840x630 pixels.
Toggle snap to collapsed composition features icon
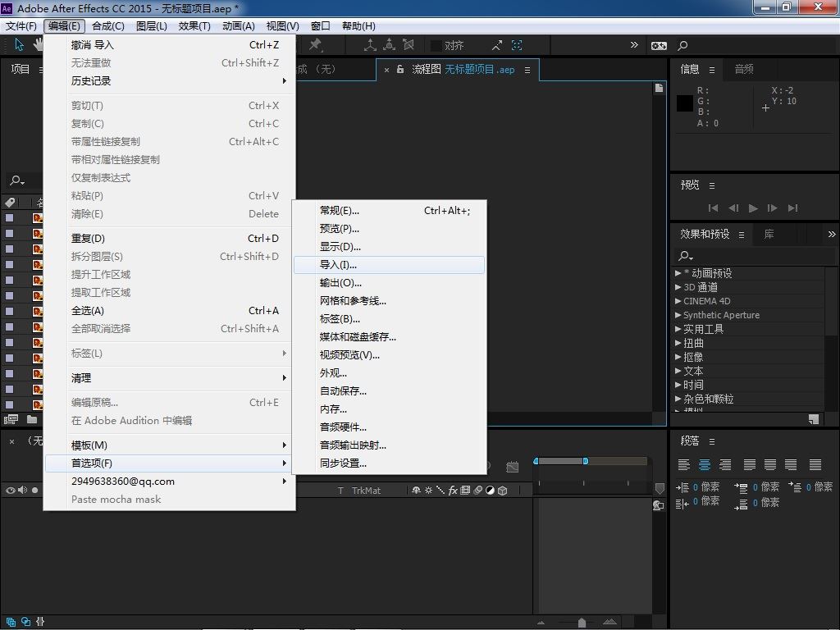point(517,46)
